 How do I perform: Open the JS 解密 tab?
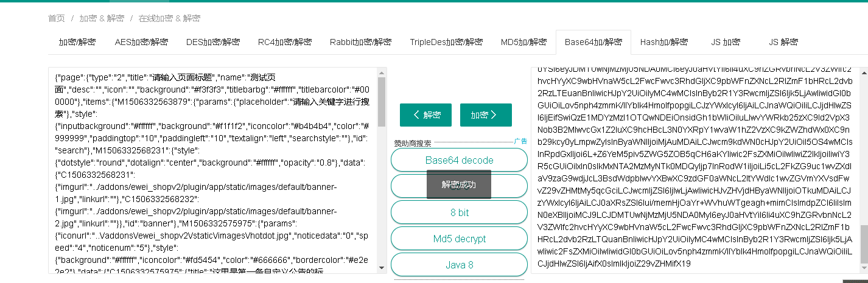coord(783,42)
